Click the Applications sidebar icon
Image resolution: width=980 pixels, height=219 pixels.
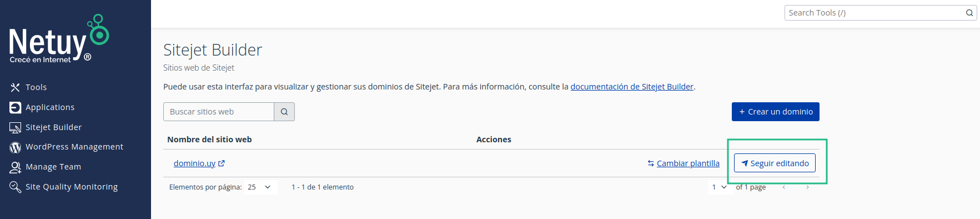coord(15,107)
